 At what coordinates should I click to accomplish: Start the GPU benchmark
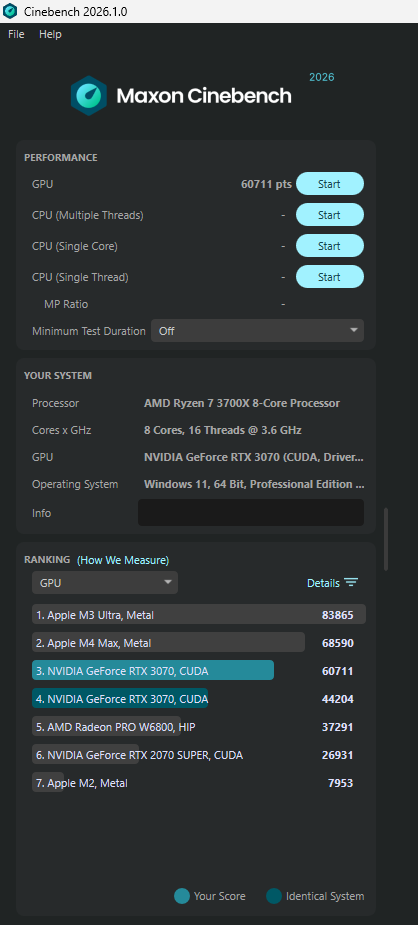tap(330, 184)
